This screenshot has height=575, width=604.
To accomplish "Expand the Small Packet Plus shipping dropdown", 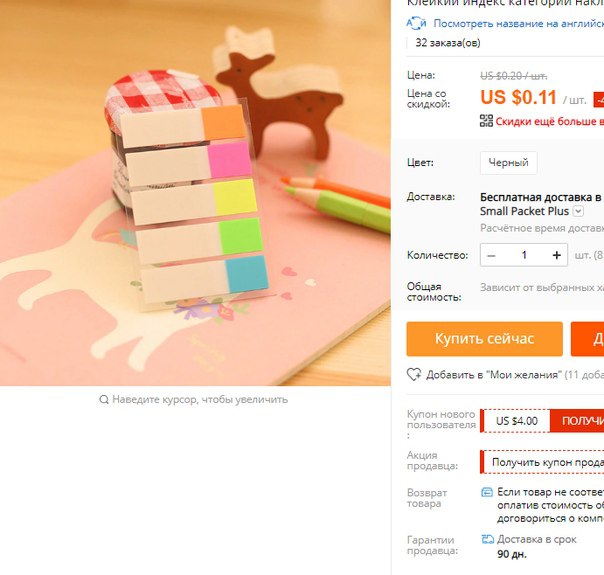I will [x=578, y=211].
